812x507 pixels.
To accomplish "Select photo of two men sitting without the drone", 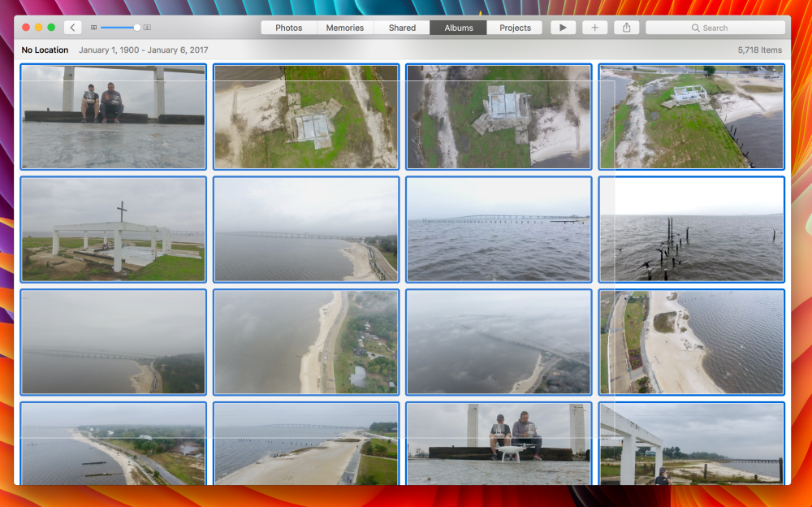I will tap(113, 117).
